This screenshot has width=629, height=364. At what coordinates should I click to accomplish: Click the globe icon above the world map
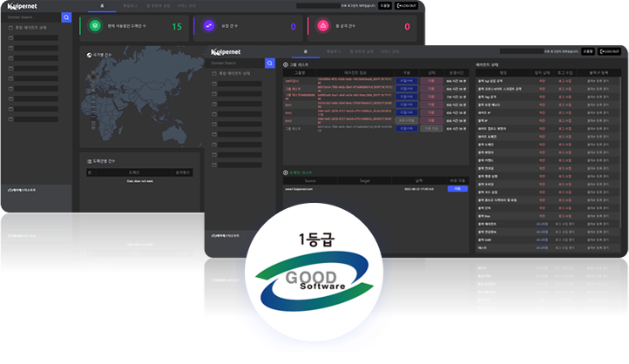(89, 55)
